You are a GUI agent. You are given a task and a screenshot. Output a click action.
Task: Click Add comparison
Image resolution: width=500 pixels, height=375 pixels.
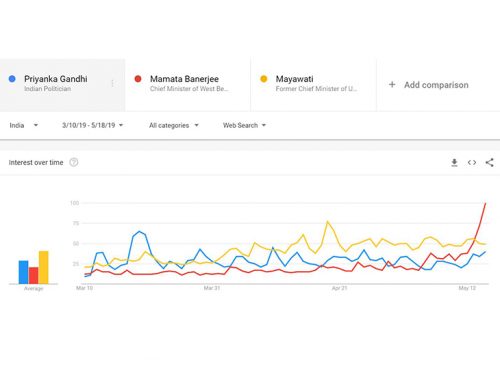pos(436,85)
